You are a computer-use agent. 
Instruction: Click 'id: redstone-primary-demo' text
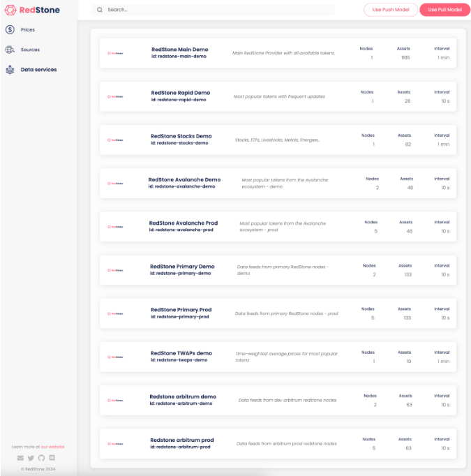[180, 273]
